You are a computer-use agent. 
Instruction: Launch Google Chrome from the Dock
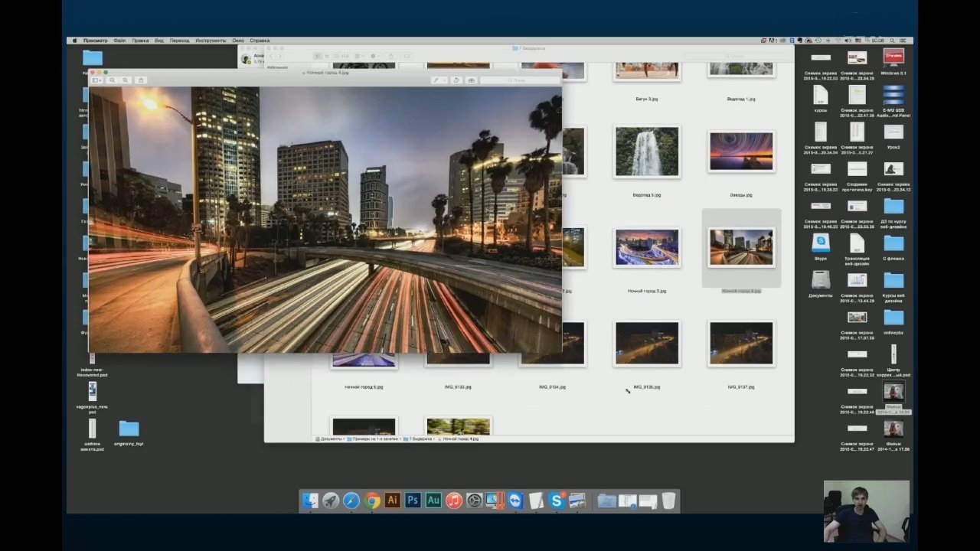tap(372, 500)
